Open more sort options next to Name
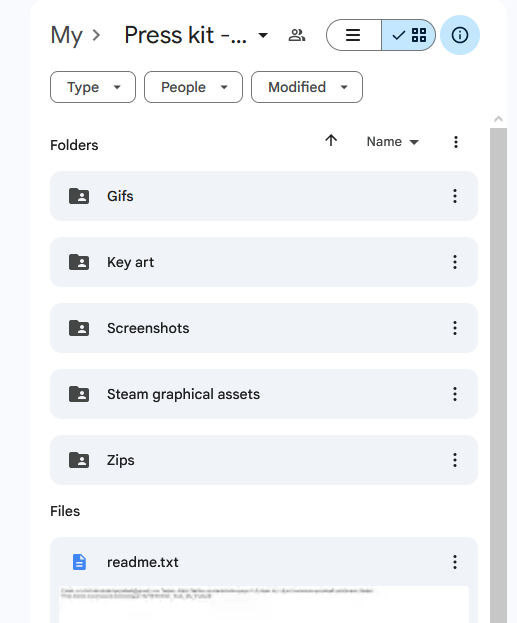Viewport: 517px width, 623px height. [x=456, y=142]
